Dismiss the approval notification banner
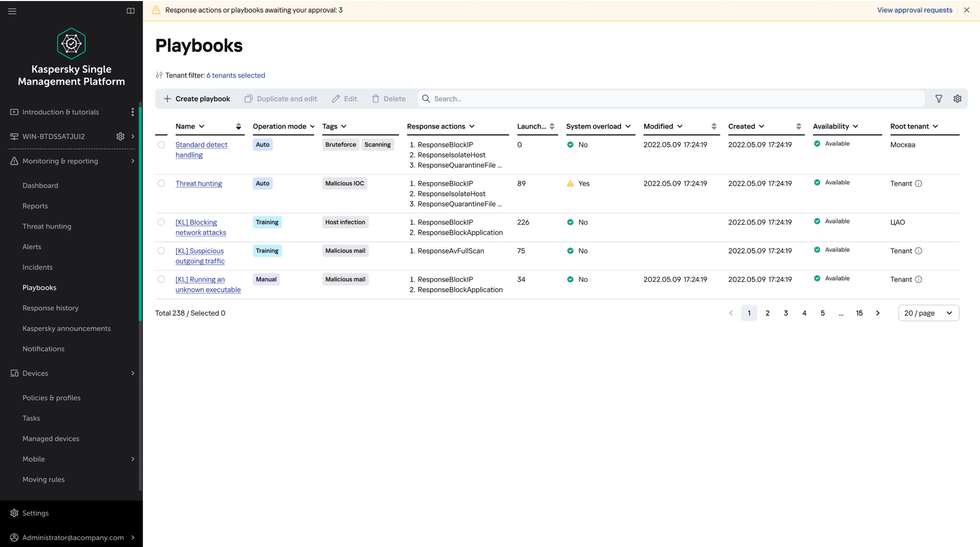The image size is (980, 547). click(967, 10)
